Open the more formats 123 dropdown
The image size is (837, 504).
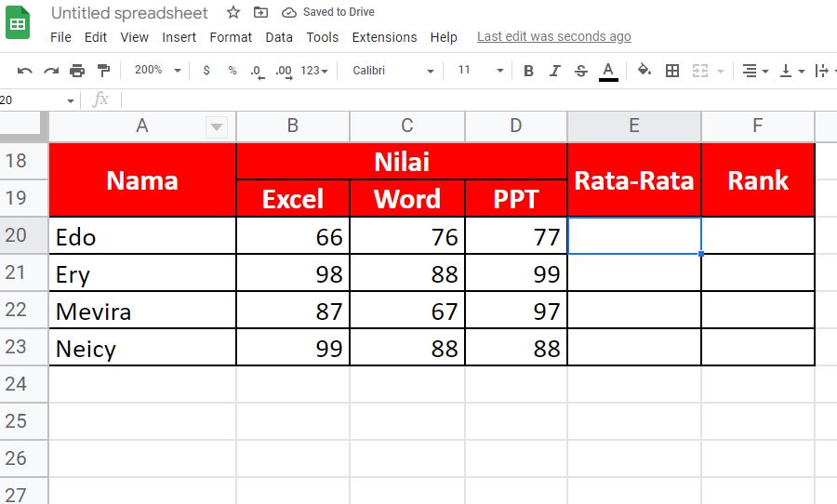coord(314,71)
